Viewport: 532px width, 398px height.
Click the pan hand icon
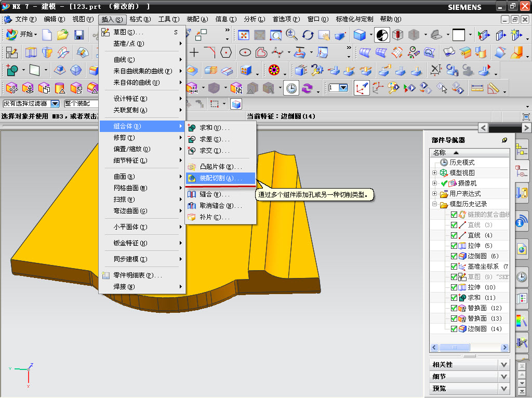(324, 35)
